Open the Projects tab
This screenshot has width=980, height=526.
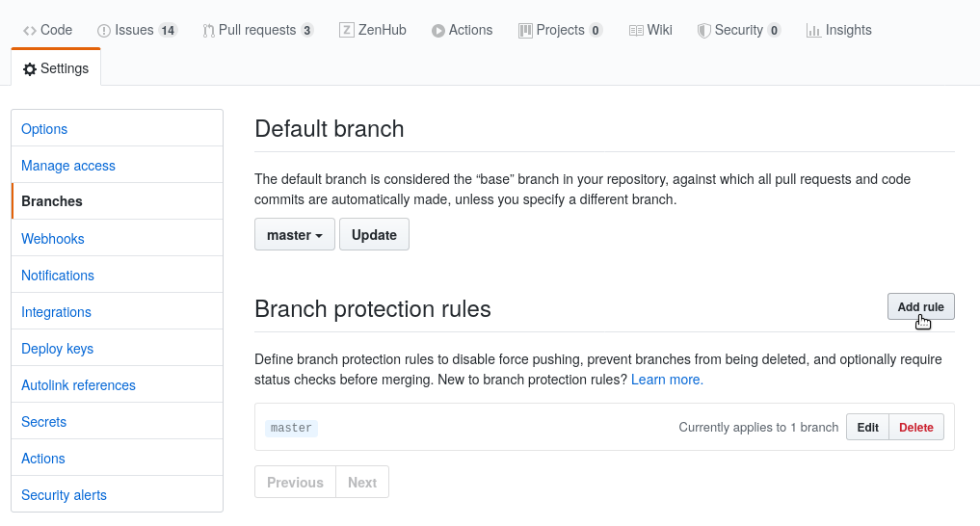point(560,30)
